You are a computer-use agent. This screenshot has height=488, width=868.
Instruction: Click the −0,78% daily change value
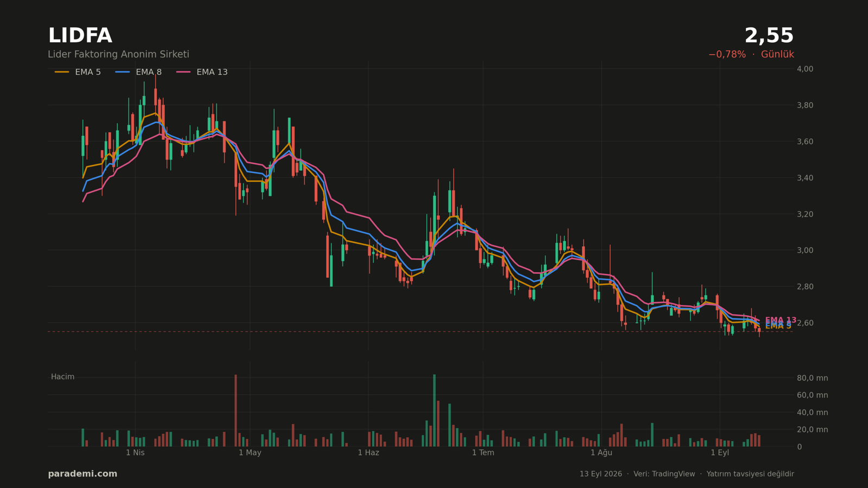coord(727,54)
